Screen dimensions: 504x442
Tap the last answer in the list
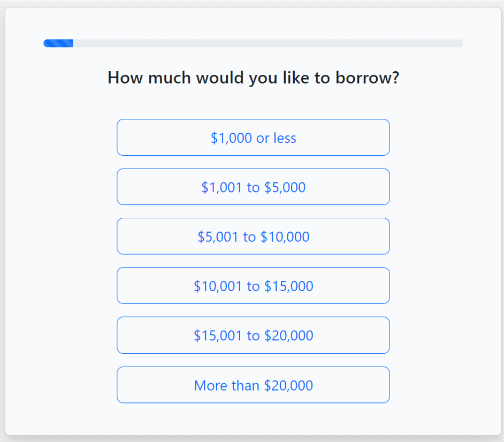click(x=253, y=385)
